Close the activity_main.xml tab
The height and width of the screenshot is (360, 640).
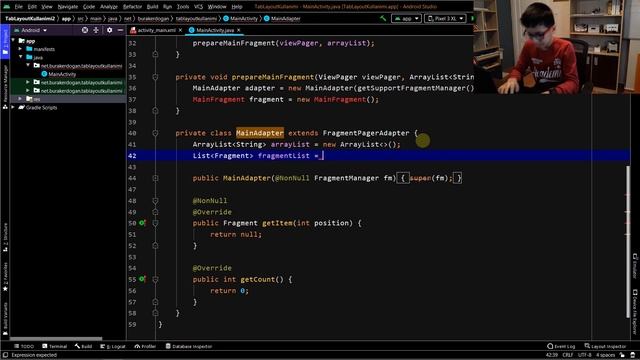(180, 30)
